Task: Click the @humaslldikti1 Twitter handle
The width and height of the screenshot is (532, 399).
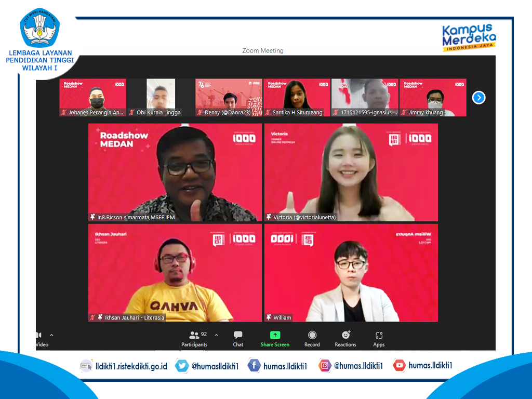Action: tap(215, 366)
